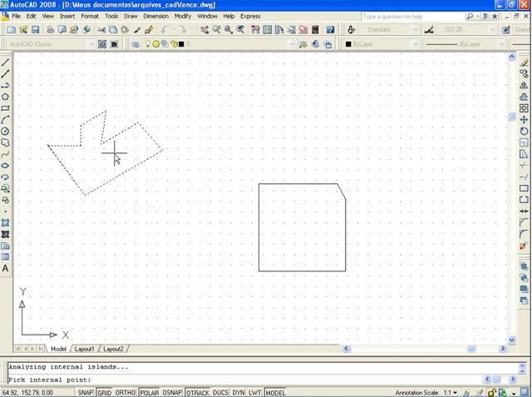This screenshot has width=532, height=397.
Task: Toggle SNAP mode in status bar
Action: [x=85, y=393]
